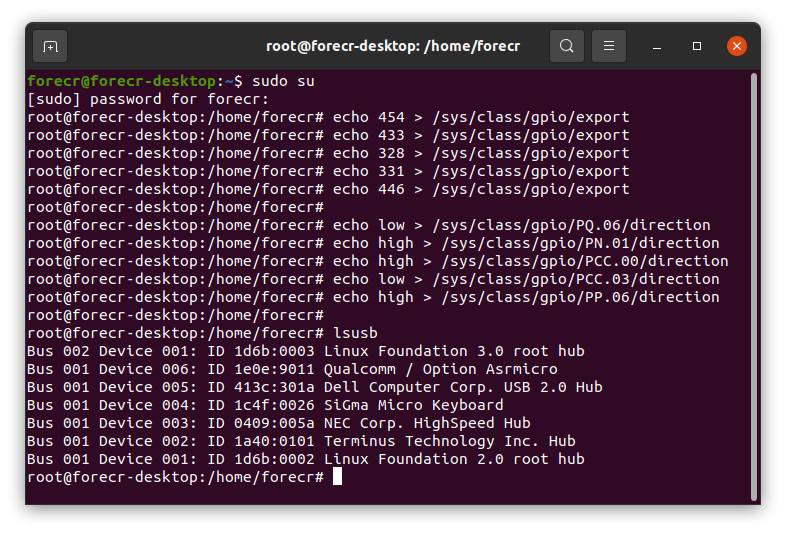786x533 pixels.
Task: Click the Qualcomm / Option Asrmicro line
Action: (x=292, y=369)
